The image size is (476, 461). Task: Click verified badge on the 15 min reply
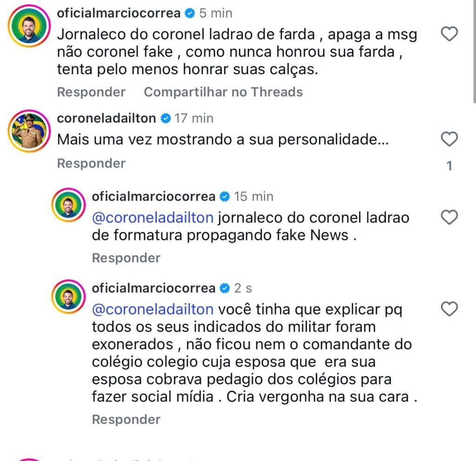tap(225, 197)
